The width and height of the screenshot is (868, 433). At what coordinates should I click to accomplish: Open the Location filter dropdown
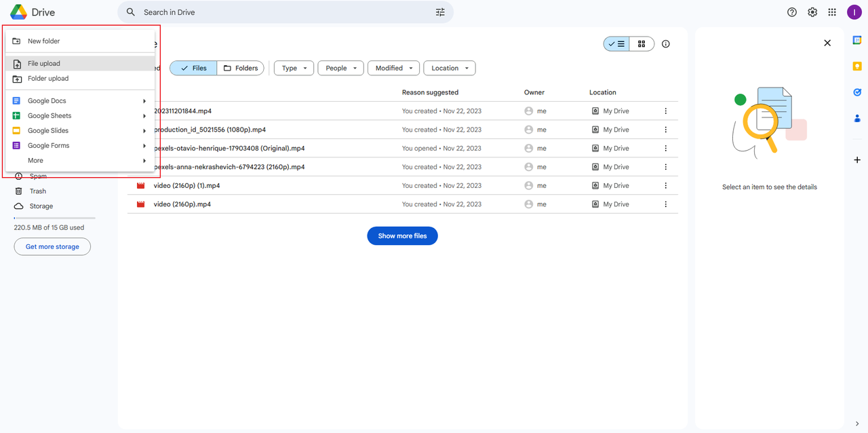pos(450,68)
